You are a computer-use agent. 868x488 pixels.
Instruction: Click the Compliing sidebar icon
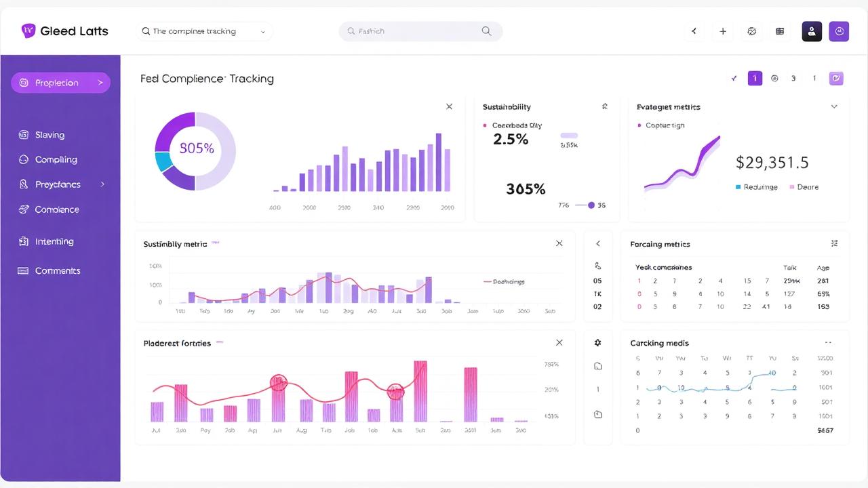pyautogui.click(x=22, y=159)
